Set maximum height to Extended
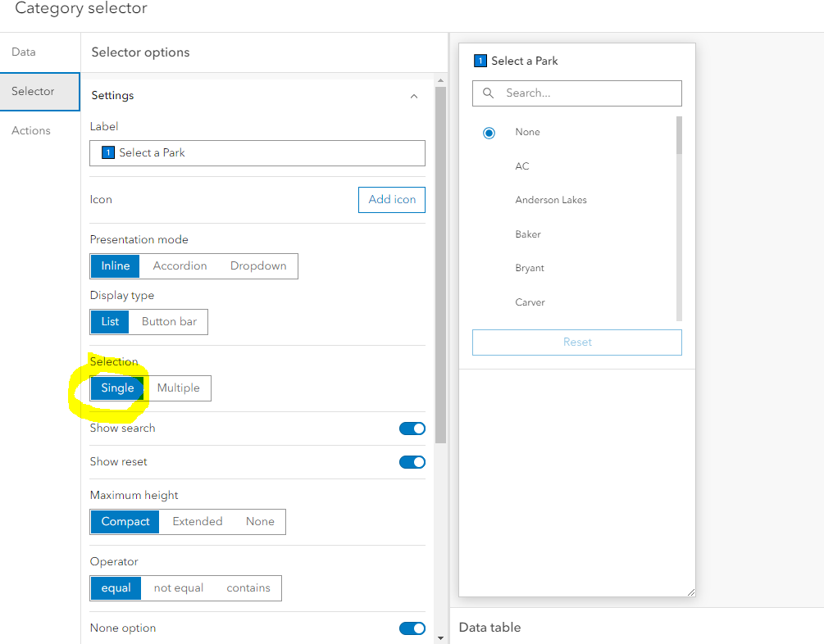The height and width of the screenshot is (644, 824). (x=198, y=521)
